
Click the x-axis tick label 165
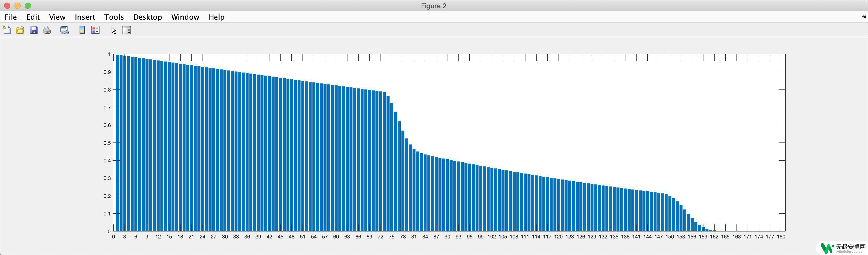pos(725,237)
